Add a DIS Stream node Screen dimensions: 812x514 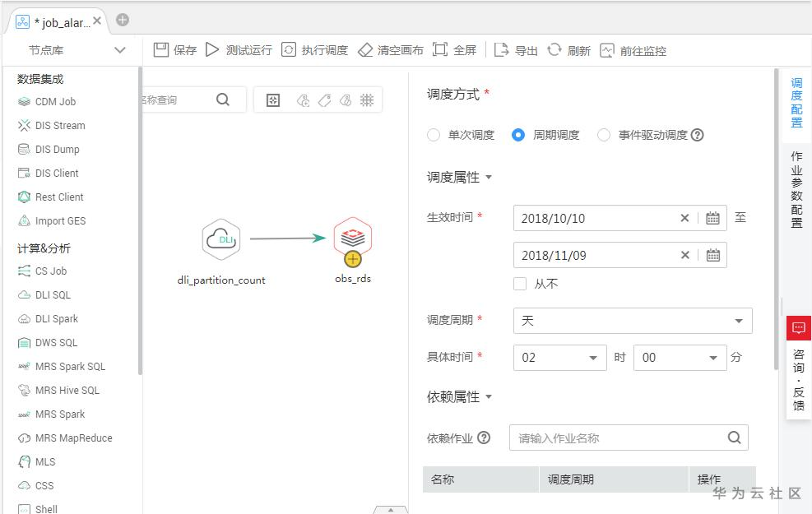pyautogui.click(x=51, y=125)
